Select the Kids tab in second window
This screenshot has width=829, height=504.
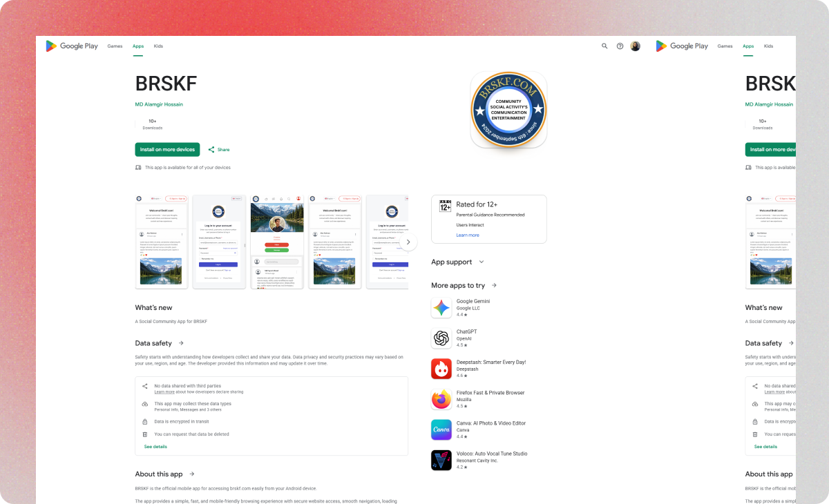pos(768,46)
